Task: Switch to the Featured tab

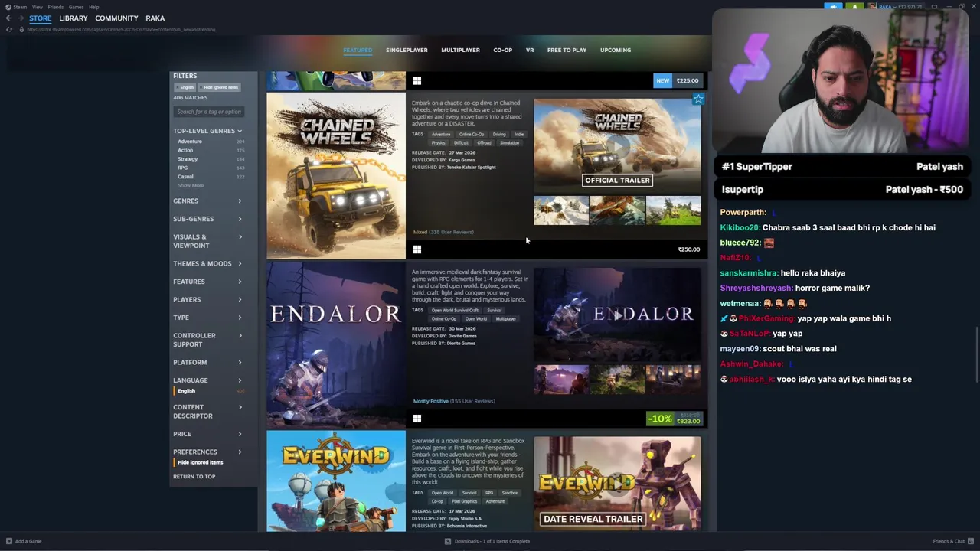Action: coord(358,50)
